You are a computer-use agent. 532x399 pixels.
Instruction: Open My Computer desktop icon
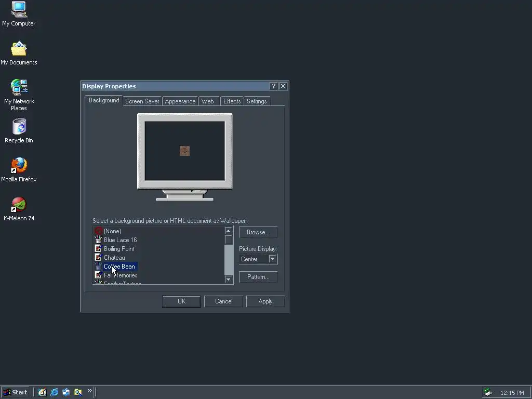[19, 14]
